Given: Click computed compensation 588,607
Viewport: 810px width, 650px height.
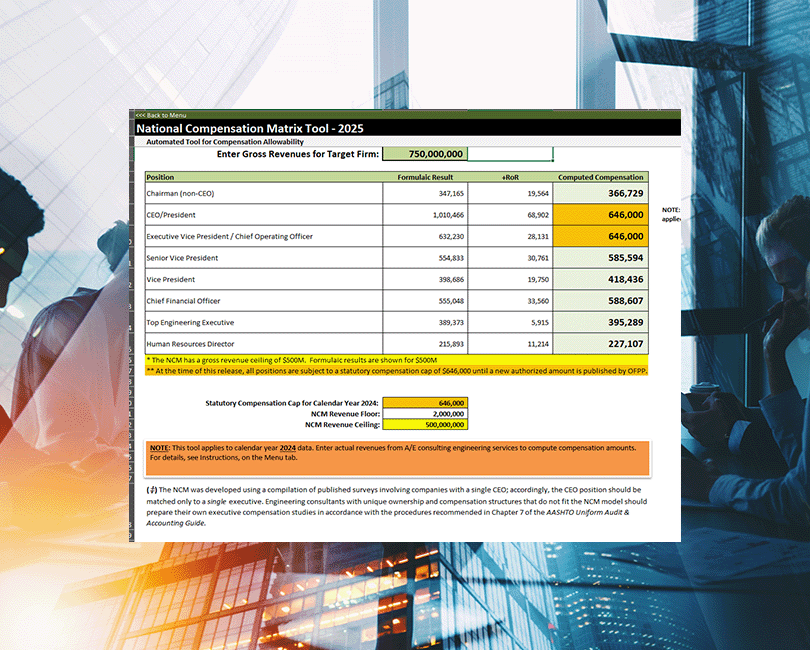Looking at the screenshot, I should tap(601, 301).
